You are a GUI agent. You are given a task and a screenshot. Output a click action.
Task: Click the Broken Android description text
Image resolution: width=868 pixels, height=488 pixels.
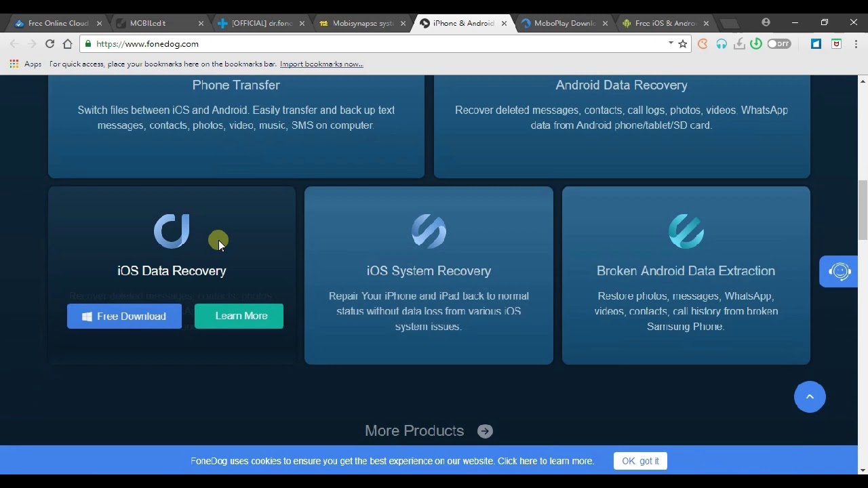(686, 311)
